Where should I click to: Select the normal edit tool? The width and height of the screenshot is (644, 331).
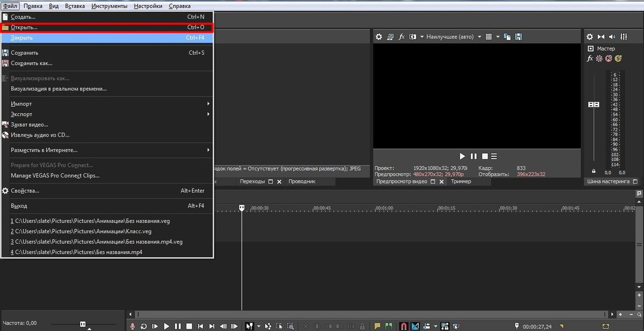point(249,326)
